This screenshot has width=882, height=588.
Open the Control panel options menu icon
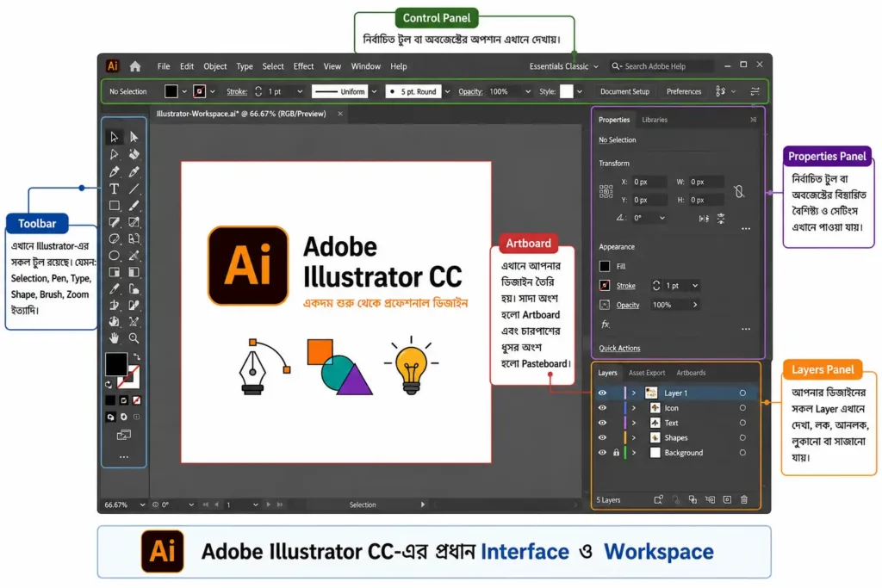coord(755,91)
